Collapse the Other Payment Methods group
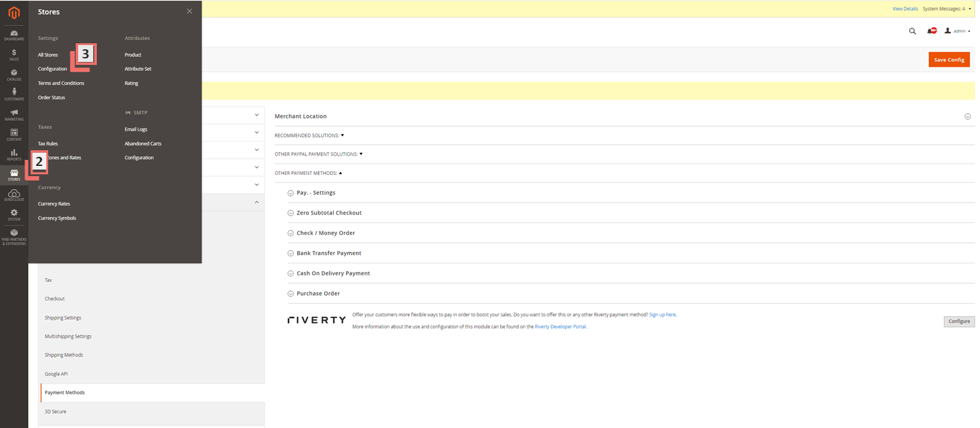 pos(308,173)
